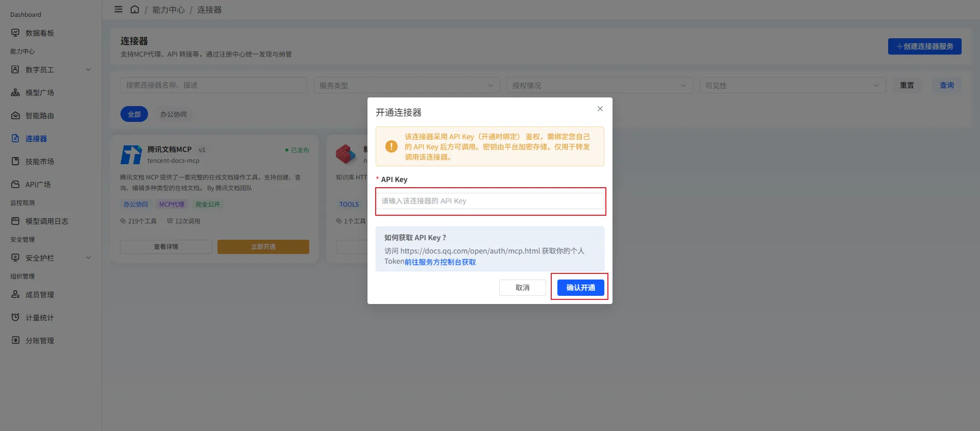Focus the API Key input field
This screenshot has height=431, width=980.
(490, 201)
